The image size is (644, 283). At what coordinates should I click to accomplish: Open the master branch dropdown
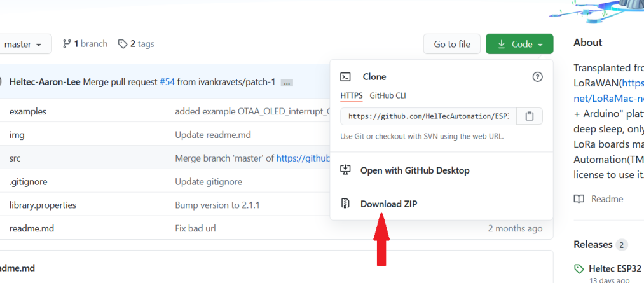tap(23, 44)
